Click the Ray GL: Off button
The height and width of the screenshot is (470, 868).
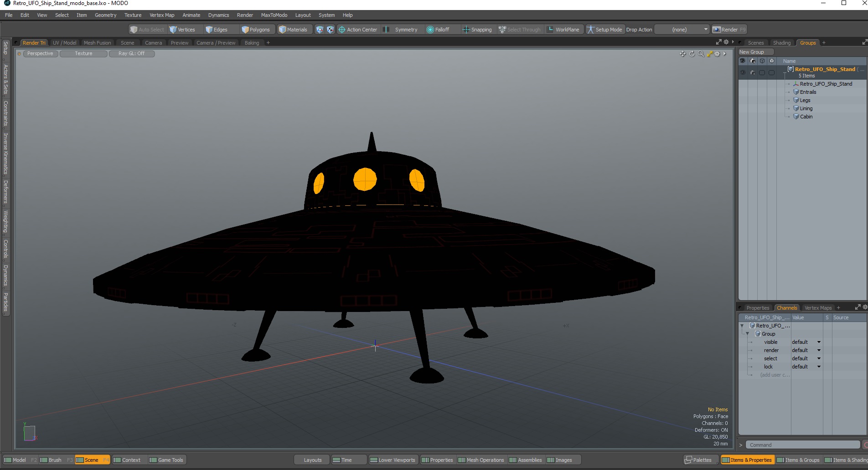131,54
